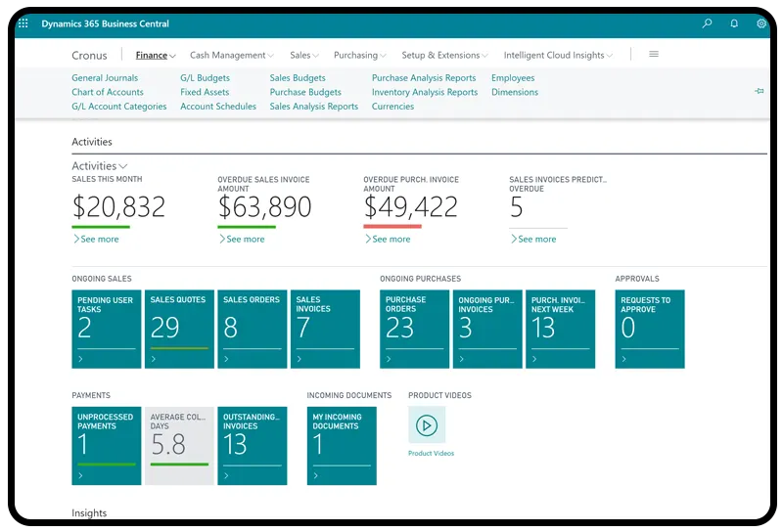Open Cash Management dropdown

coord(231,56)
